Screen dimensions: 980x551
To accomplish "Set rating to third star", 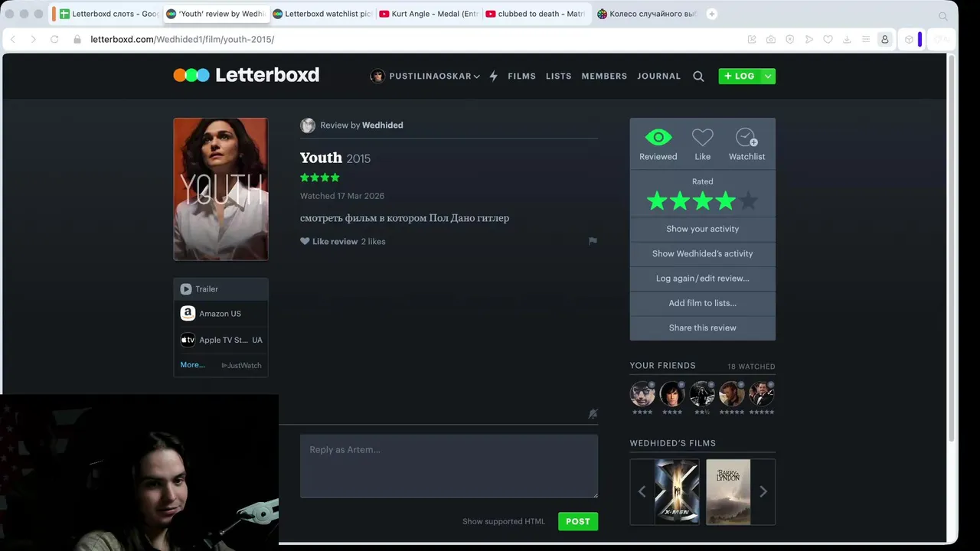I will (703, 201).
